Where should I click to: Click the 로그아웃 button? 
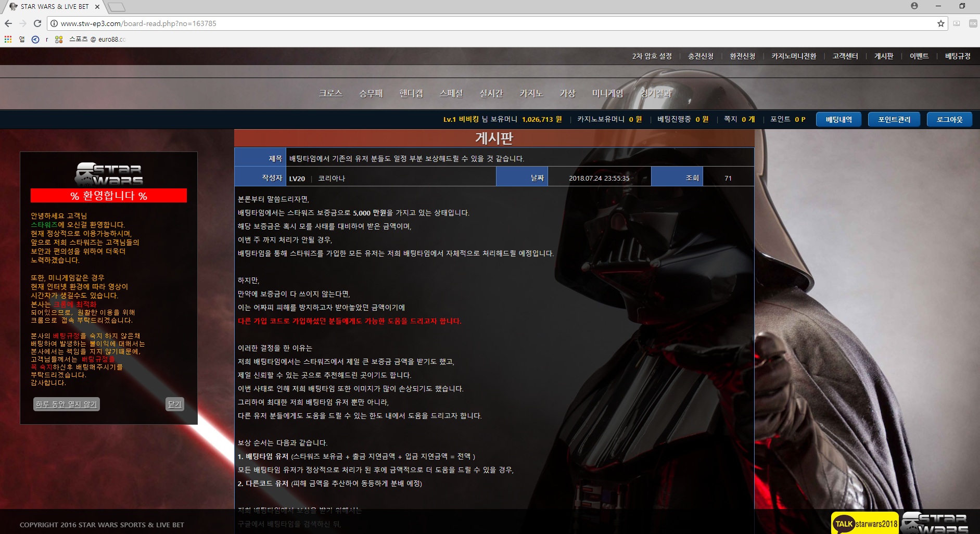point(950,119)
